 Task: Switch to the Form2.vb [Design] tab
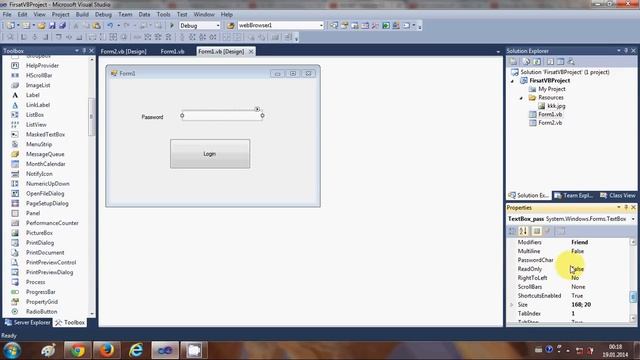point(123,51)
